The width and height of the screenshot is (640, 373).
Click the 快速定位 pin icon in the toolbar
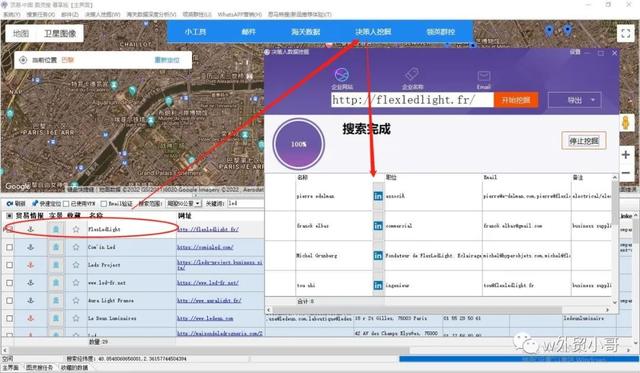click(x=35, y=203)
